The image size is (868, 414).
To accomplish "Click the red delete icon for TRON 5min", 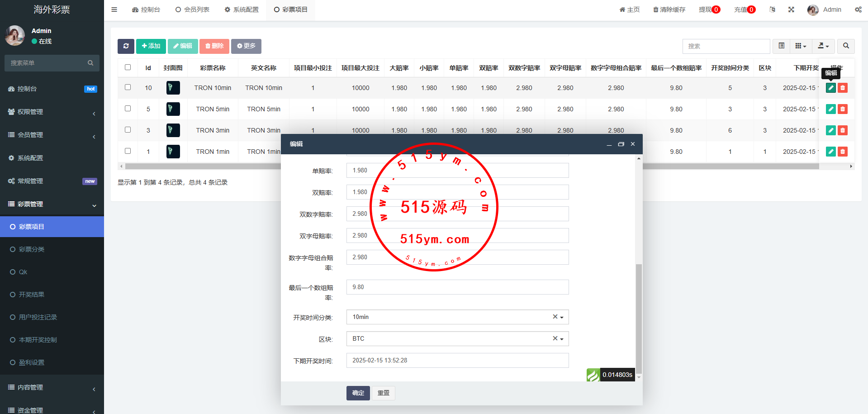I will (x=842, y=109).
